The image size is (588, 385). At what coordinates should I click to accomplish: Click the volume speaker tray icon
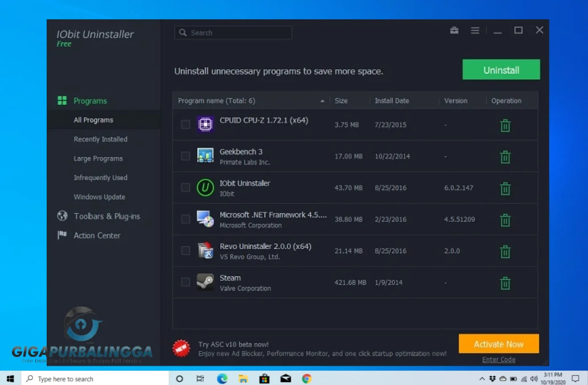(534, 379)
